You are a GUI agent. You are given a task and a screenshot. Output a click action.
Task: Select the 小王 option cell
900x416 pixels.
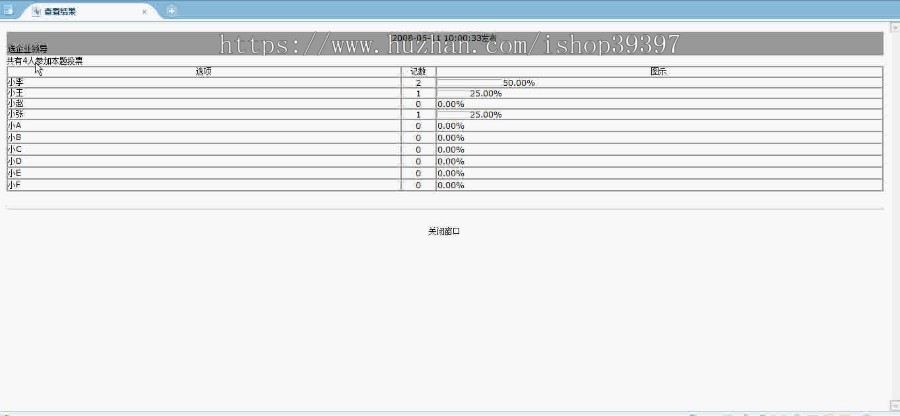[x=204, y=93]
